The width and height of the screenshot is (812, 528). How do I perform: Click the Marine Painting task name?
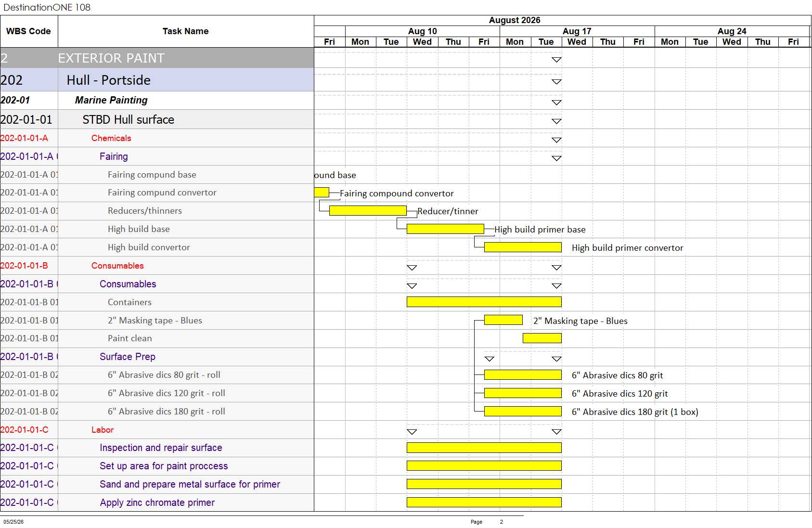click(111, 100)
